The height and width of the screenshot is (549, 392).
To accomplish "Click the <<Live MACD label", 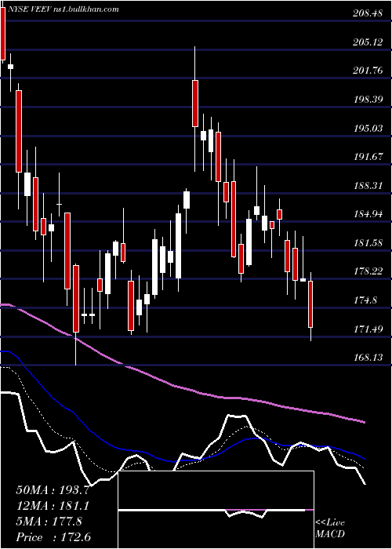I will coord(330,528).
